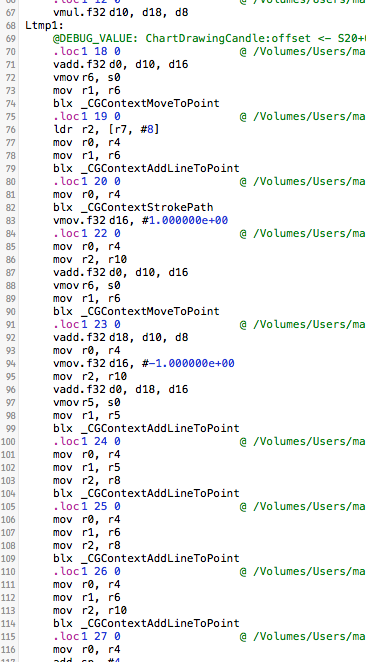366x662 pixels.
Task: Click gutter line number 68
Action: point(10,26)
